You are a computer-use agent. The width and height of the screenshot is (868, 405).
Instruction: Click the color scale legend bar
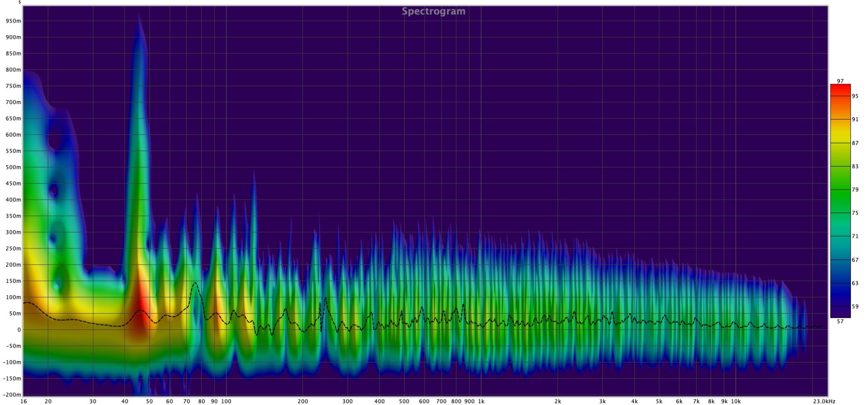[840, 201]
